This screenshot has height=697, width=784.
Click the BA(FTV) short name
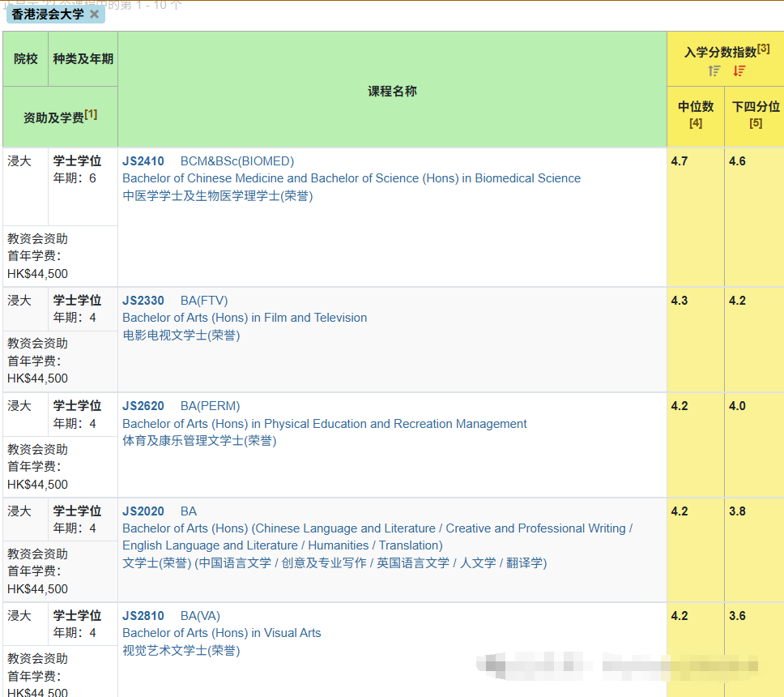204,301
